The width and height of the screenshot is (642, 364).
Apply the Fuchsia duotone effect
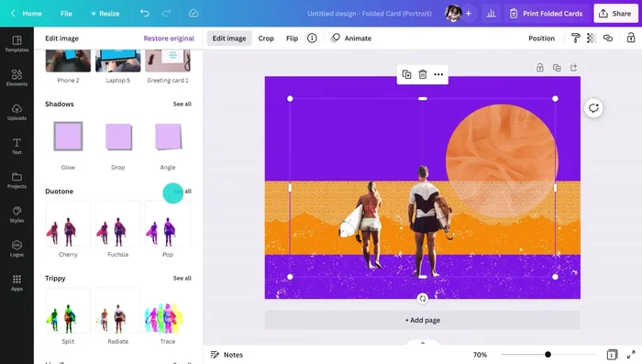[118, 224]
